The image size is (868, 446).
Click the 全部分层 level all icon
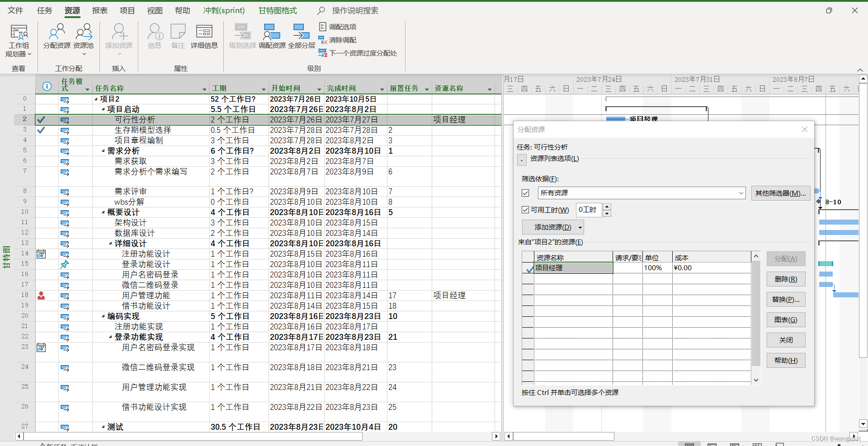[302, 36]
